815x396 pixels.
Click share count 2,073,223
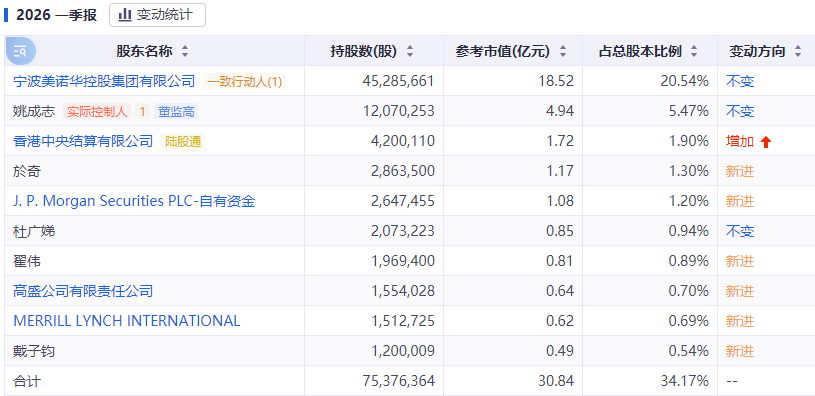(x=403, y=231)
